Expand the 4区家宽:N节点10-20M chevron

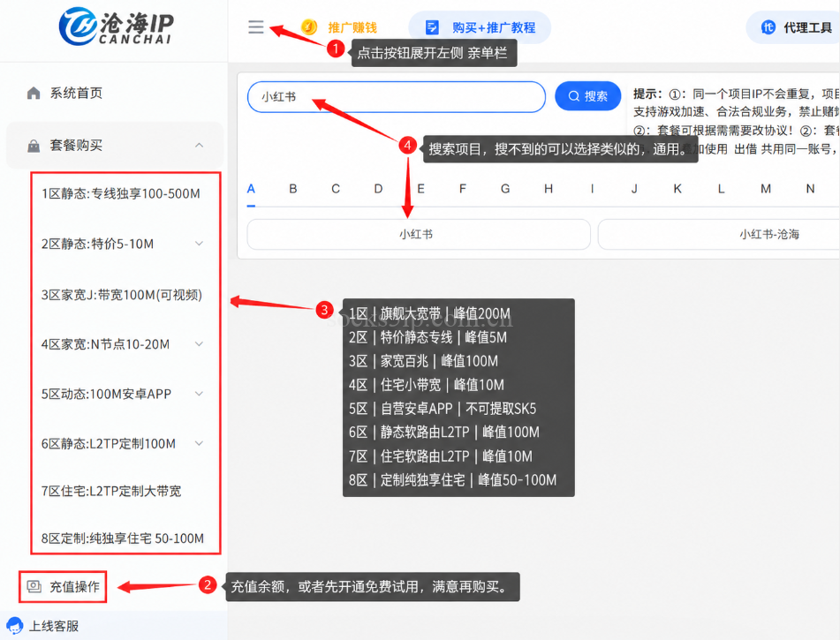point(200,343)
